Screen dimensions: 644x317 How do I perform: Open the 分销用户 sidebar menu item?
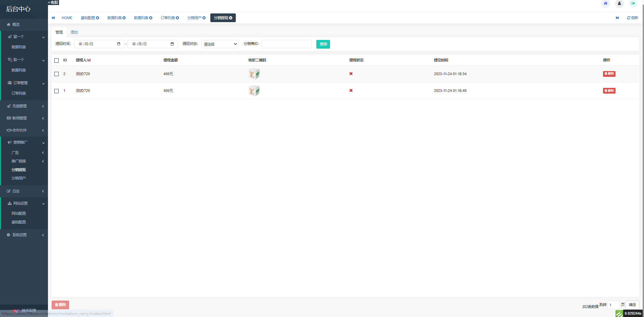coord(19,178)
